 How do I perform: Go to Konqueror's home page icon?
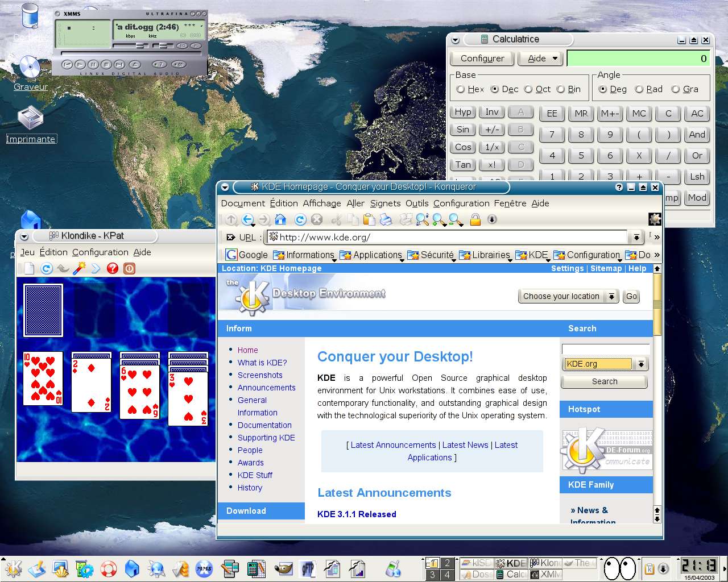[x=280, y=220]
